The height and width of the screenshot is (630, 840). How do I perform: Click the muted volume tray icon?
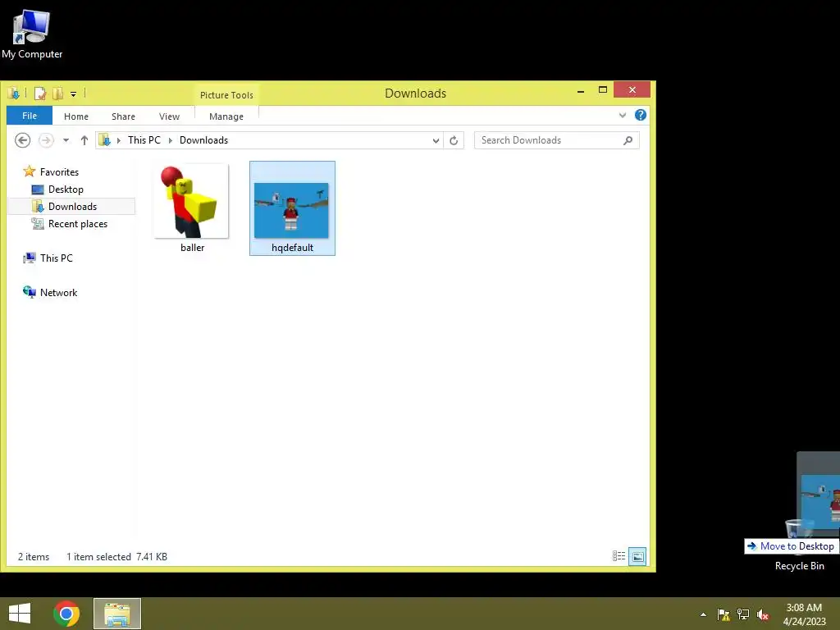762,614
